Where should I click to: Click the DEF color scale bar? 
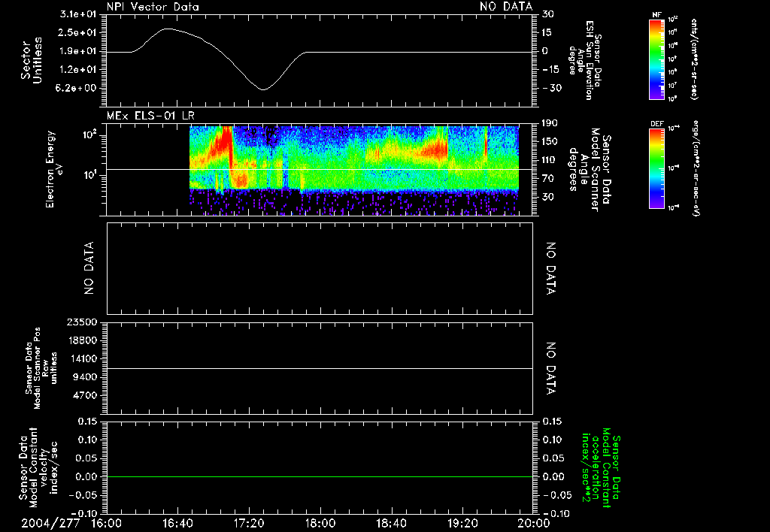[x=656, y=168]
